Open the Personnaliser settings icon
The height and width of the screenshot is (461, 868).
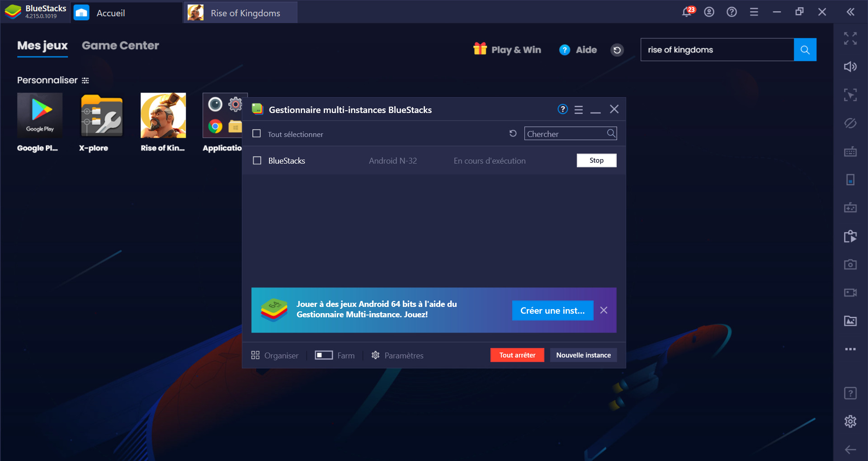(85, 80)
